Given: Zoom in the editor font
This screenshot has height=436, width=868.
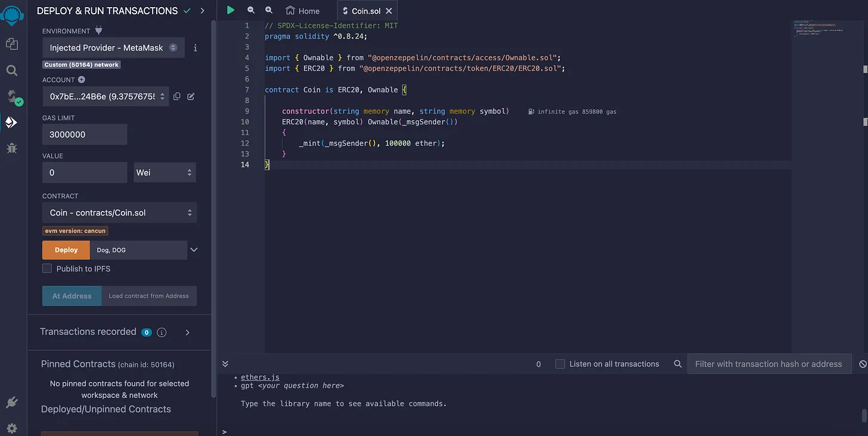Looking at the screenshot, I should pyautogui.click(x=269, y=10).
